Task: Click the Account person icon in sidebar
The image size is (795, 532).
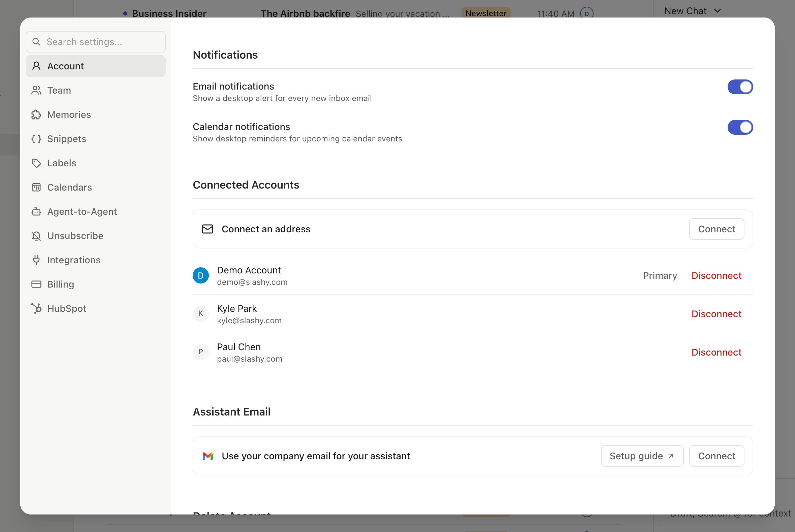Action: tap(36, 66)
